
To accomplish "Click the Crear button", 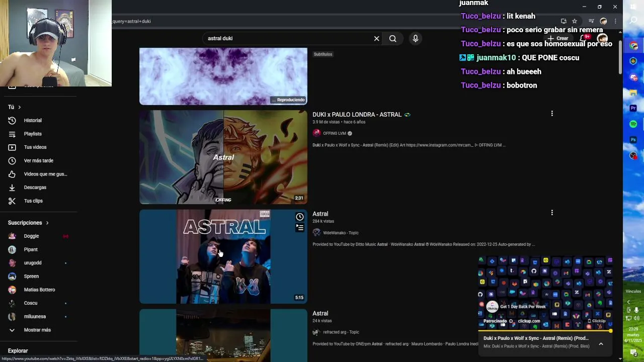I will point(558,38).
